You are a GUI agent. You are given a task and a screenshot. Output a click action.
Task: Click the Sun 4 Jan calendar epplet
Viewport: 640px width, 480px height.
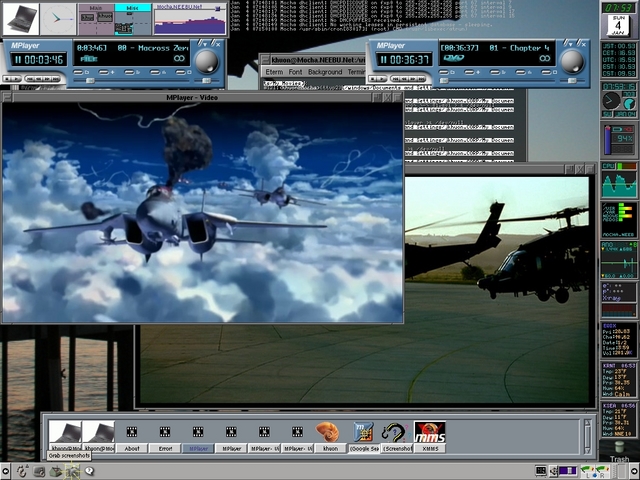click(618, 26)
